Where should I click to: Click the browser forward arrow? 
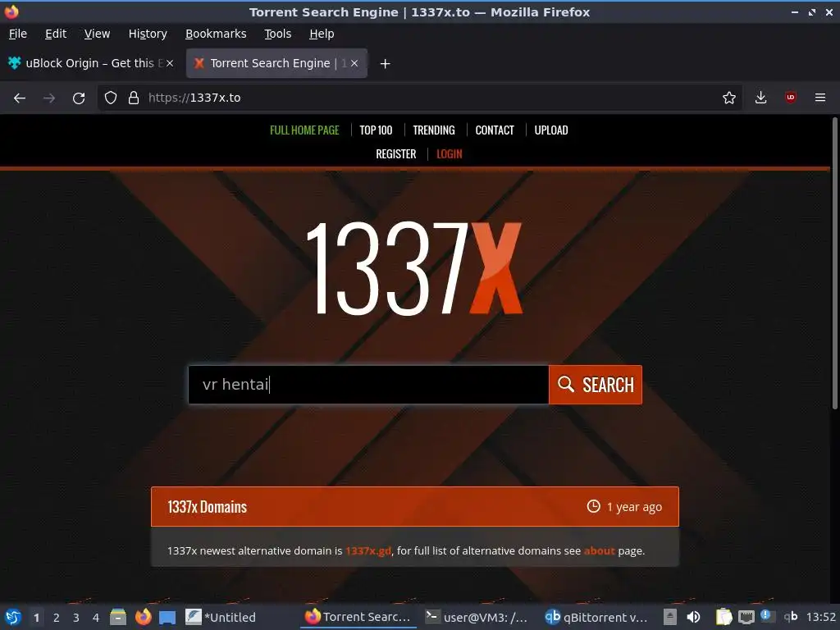(x=49, y=98)
